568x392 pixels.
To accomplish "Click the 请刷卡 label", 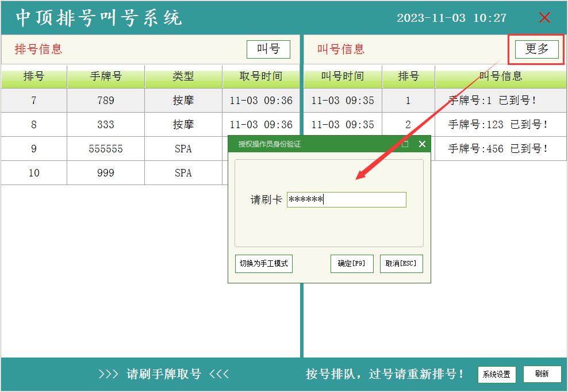I will [266, 199].
